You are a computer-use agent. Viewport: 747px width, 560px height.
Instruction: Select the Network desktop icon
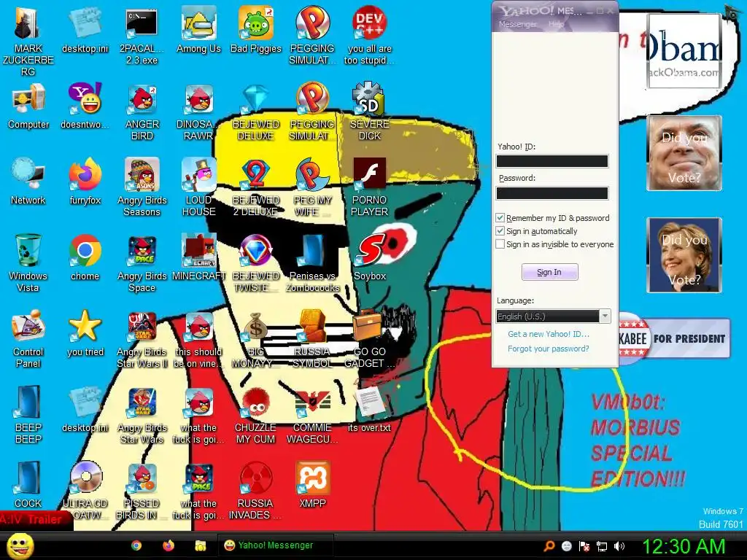(28, 182)
